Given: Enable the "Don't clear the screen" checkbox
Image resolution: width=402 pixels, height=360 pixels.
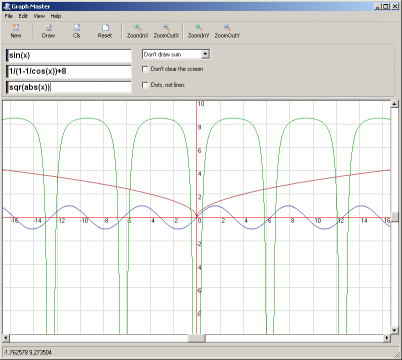Looking at the screenshot, I should (145, 69).
